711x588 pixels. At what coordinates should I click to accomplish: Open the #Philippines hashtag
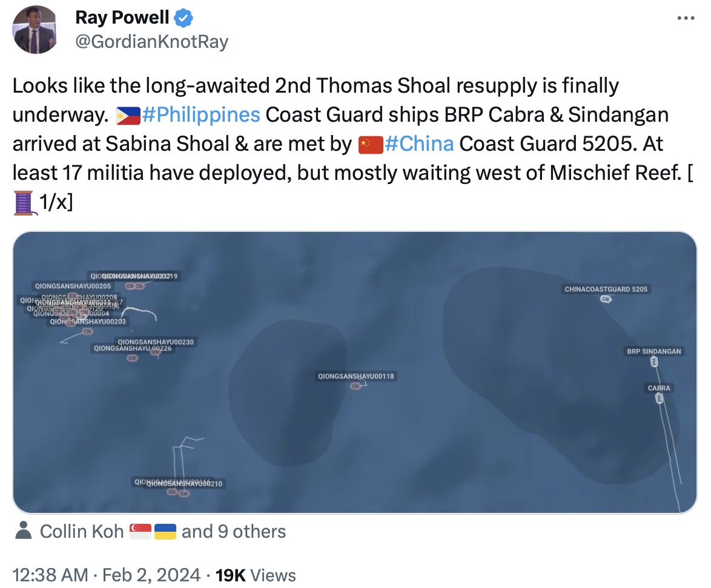[x=200, y=114]
